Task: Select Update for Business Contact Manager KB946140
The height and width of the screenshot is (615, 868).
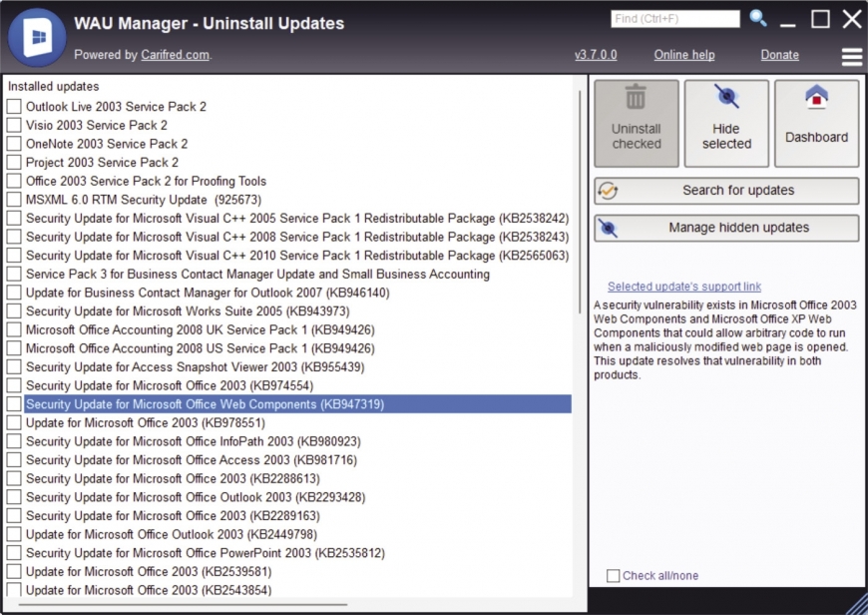Action: [x=208, y=293]
